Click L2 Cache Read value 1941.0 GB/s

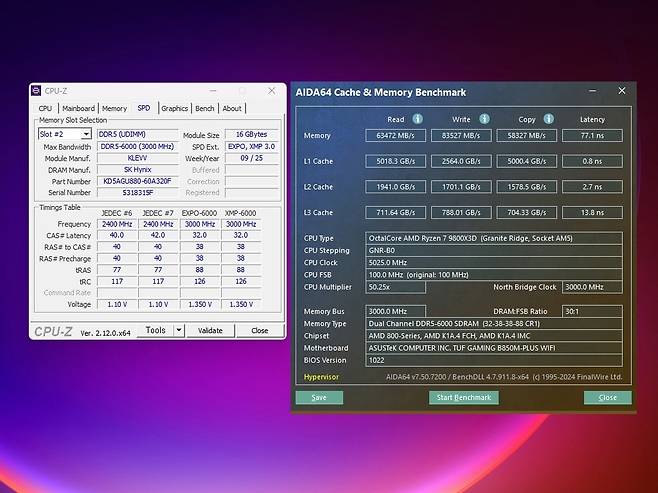(x=395, y=187)
